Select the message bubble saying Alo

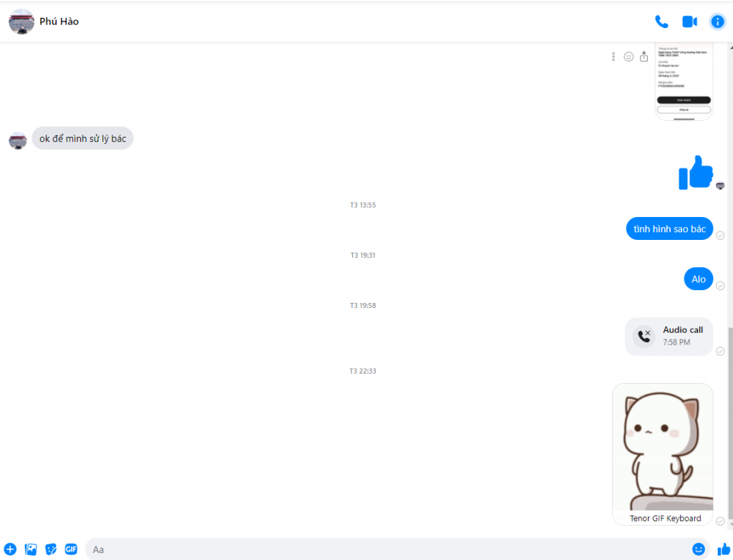point(698,279)
